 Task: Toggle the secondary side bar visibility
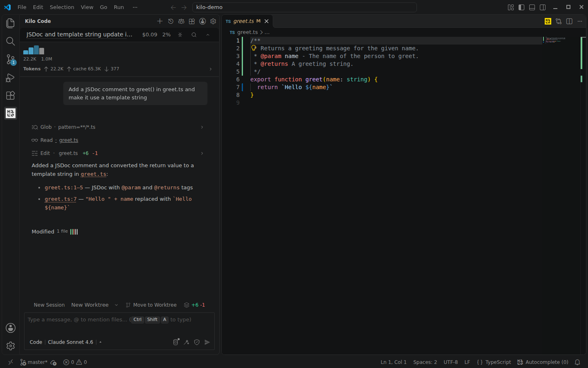[543, 7]
